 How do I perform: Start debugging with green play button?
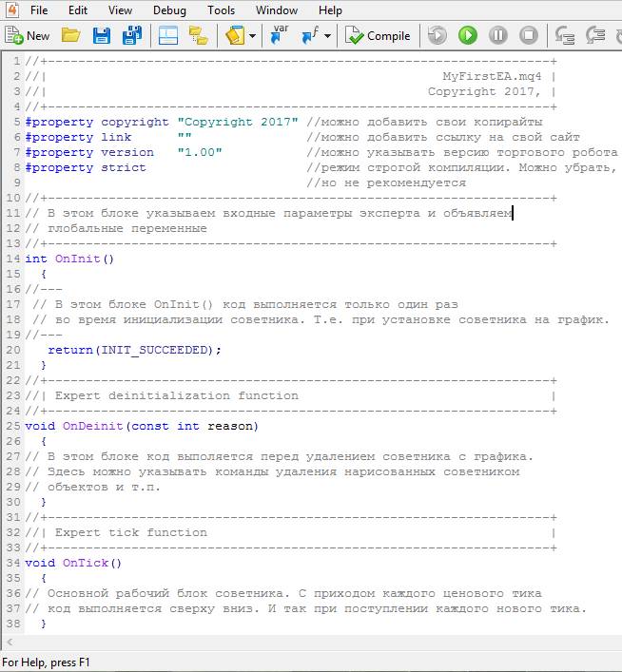[x=467, y=36]
